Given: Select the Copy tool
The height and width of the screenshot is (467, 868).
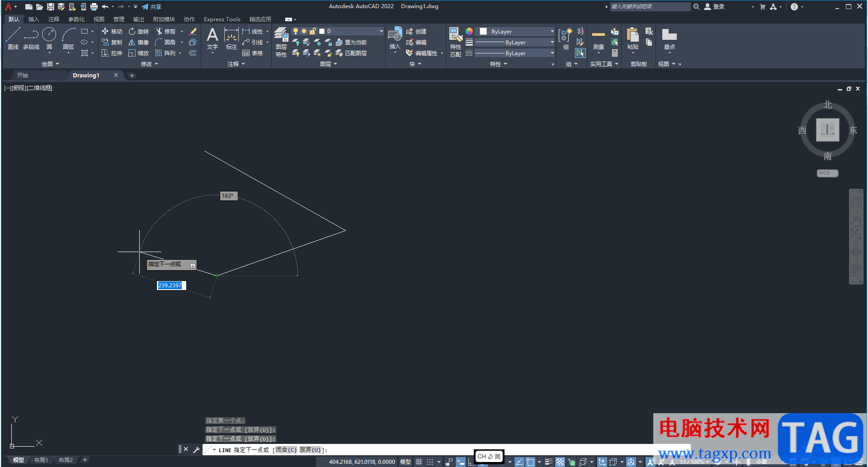Looking at the screenshot, I should pyautogui.click(x=112, y=42).
